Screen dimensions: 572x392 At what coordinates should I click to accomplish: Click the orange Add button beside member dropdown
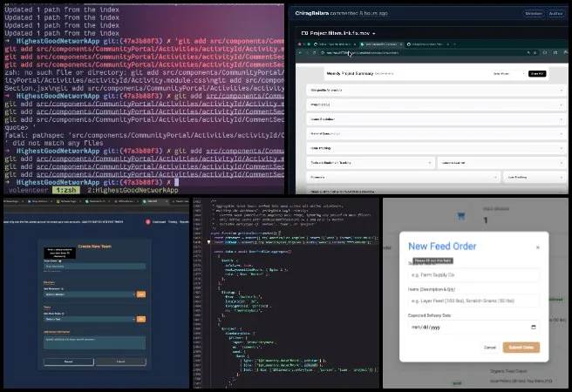pos(140,294)
